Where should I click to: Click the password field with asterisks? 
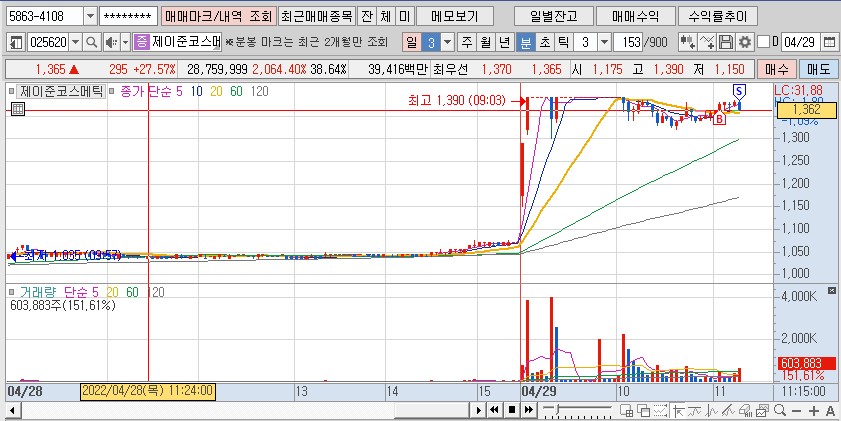(x=128, y=16)
